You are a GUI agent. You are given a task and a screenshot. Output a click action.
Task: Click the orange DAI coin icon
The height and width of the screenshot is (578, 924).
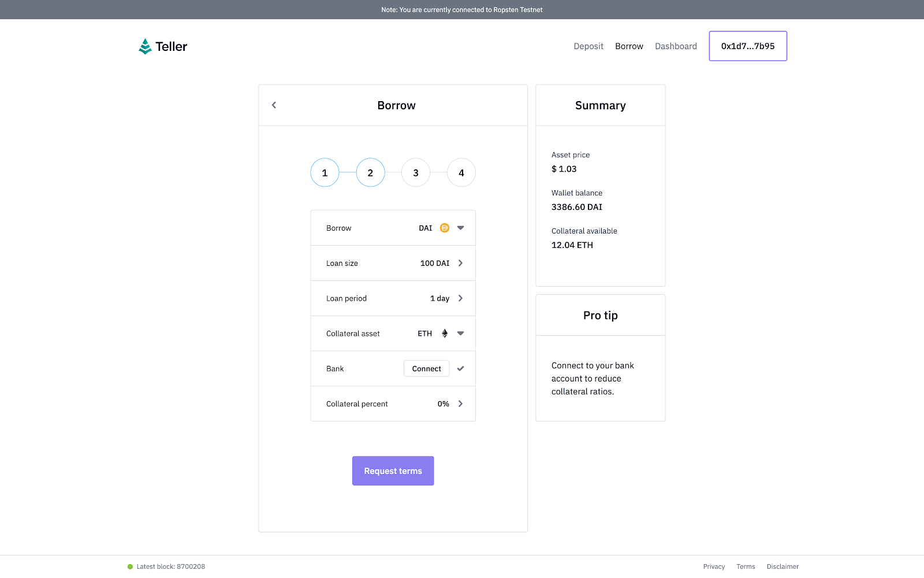(444, 228)
